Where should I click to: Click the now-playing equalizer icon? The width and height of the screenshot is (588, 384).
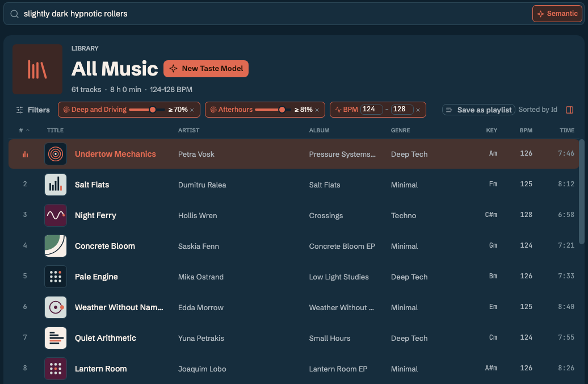coord(25,155)
